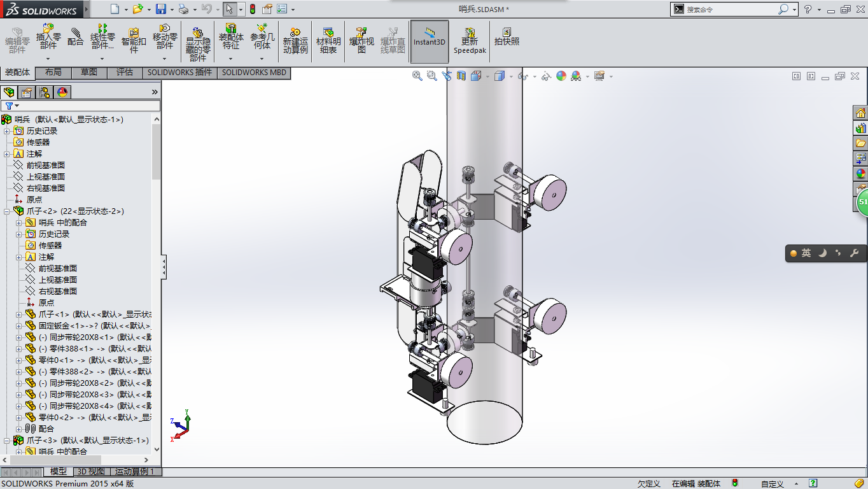The image size is (868, 489).
Task: Click the Previous View icon in the view toolbar
Action: (447, 76)
